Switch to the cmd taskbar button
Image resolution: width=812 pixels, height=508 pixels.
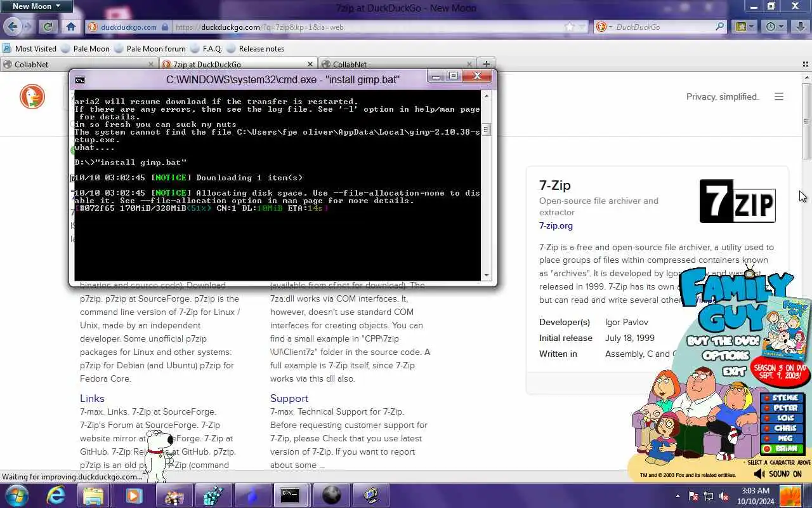[291, 495]
